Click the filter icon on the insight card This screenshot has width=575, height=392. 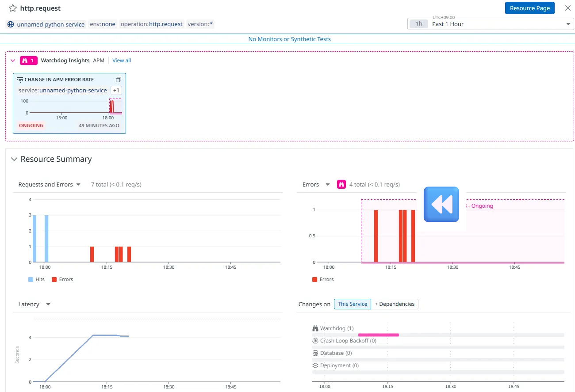click(x=20, y=80)
